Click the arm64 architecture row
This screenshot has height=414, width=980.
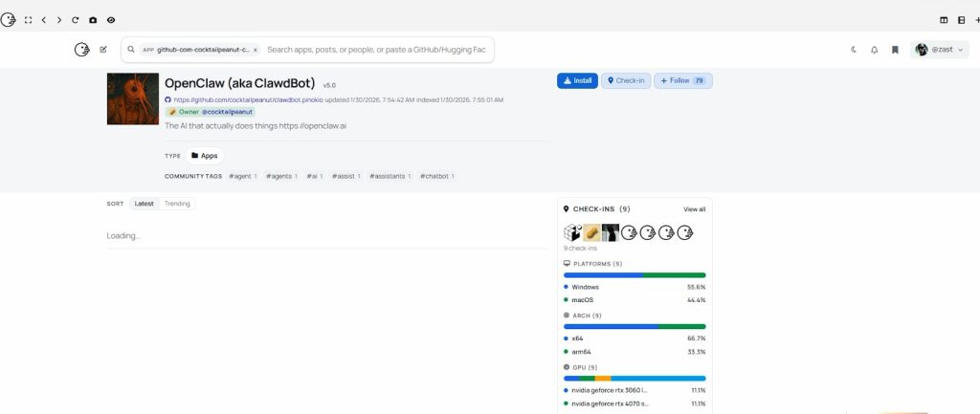[x=635, y=352]
